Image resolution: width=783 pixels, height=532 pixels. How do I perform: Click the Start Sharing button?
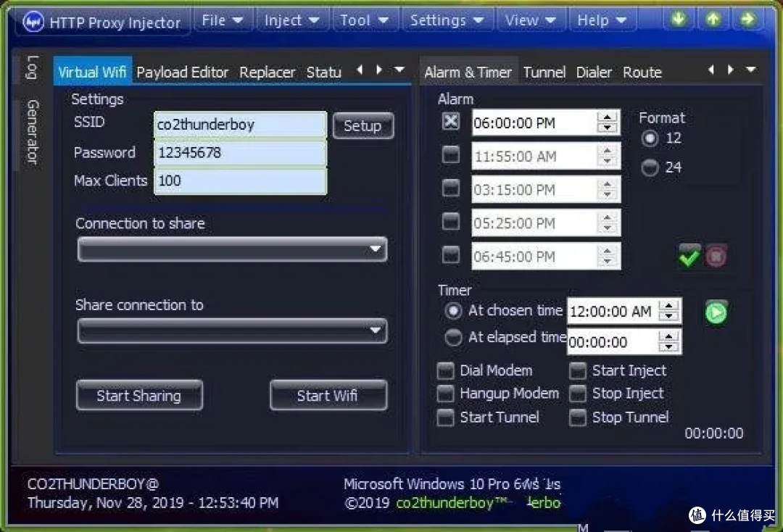tap(139, 395)
